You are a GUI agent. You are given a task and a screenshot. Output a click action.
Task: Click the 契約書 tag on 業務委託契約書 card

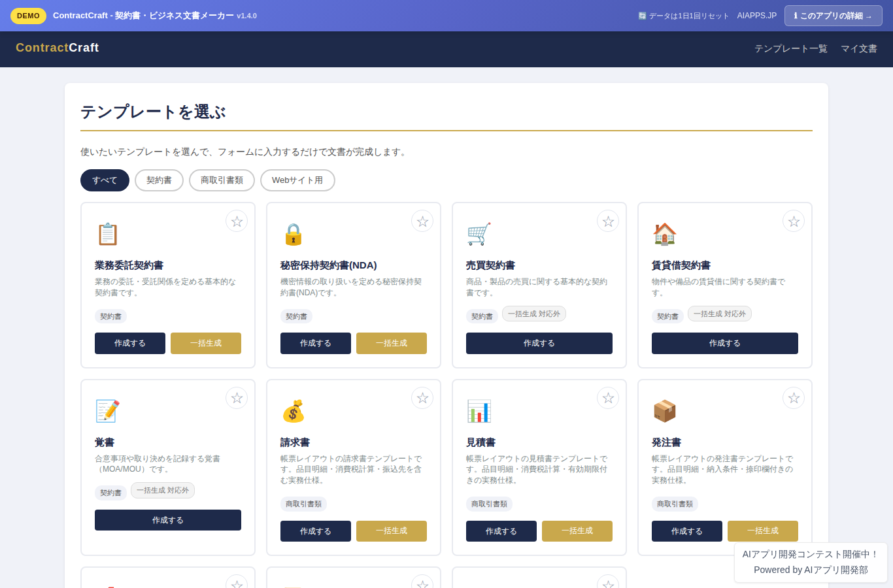click(110, 316)
